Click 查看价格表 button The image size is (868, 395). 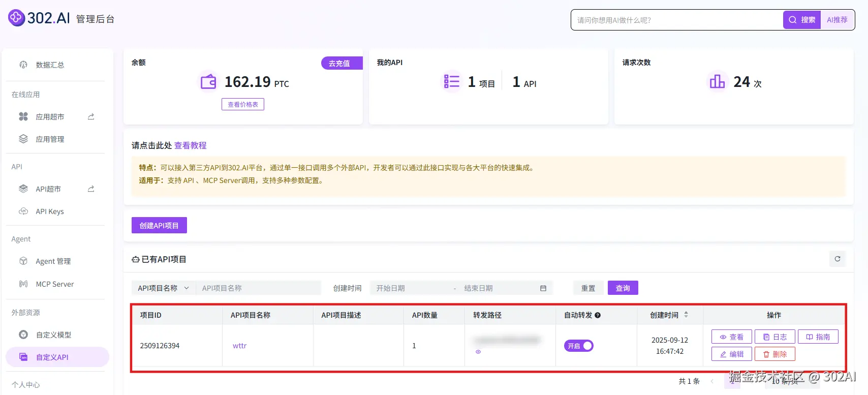[243, 104]
